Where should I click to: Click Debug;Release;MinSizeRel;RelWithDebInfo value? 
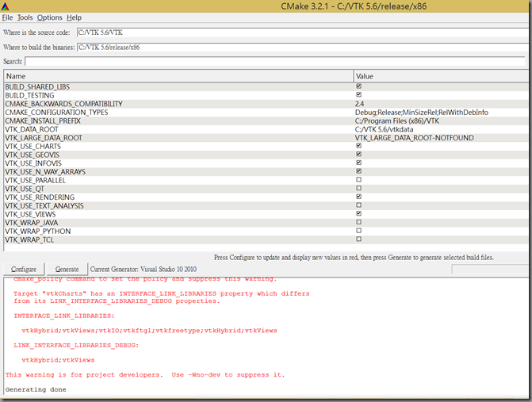422,113
